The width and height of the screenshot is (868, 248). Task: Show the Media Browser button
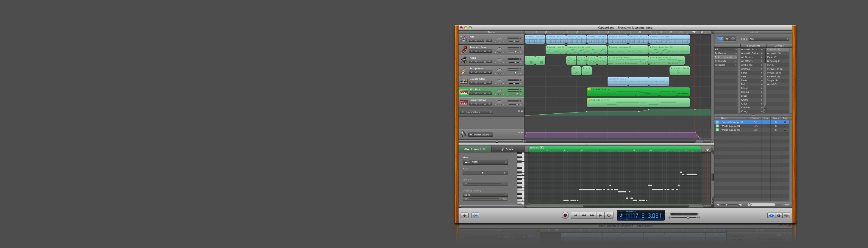tap(786, 215)
